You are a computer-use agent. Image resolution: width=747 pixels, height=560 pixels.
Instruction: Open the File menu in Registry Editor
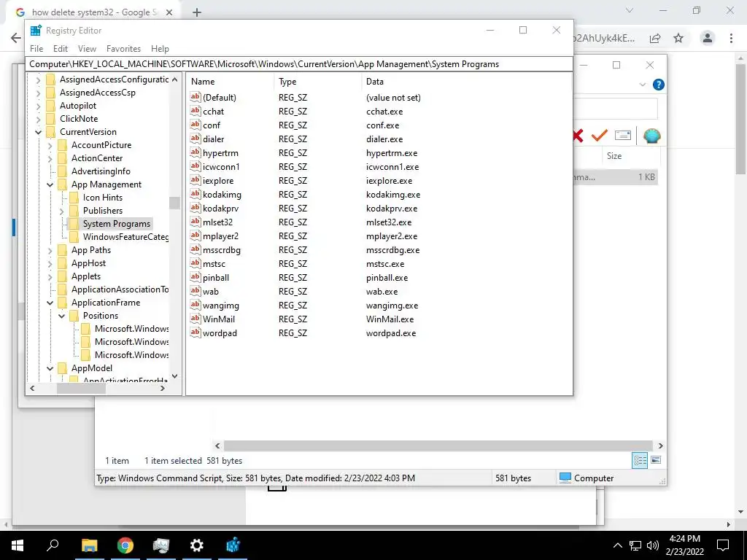[x=36, y=49]
